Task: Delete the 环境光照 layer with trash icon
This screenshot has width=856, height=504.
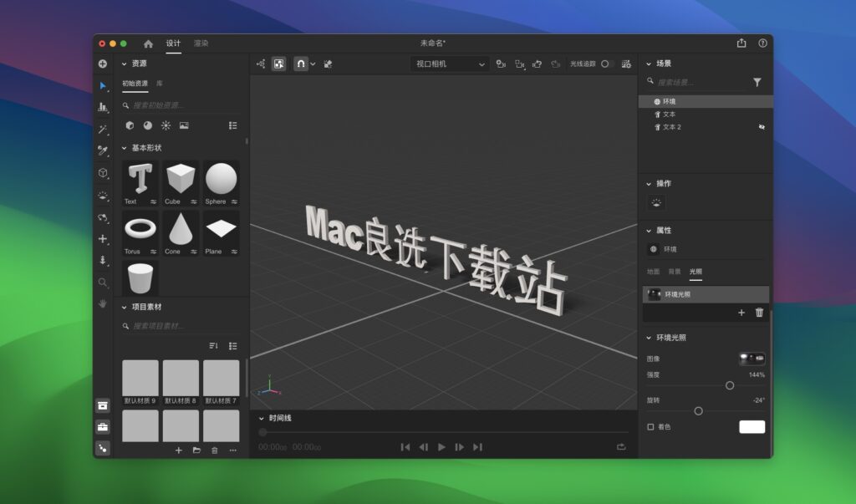Action: 758,313
